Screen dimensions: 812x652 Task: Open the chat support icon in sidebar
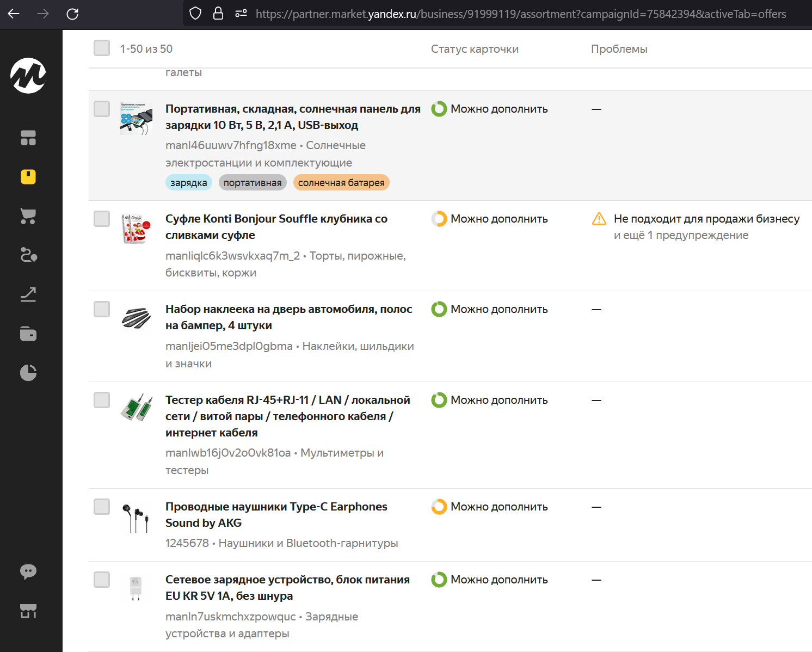28,571
